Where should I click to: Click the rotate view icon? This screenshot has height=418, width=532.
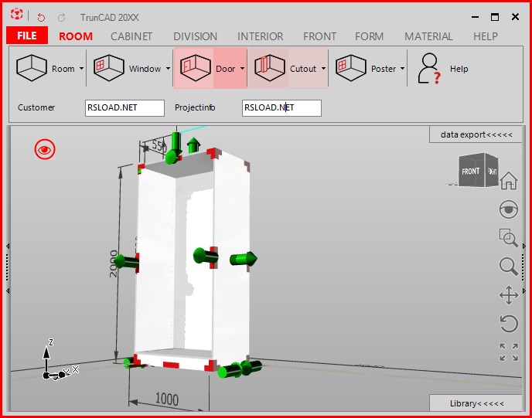tap(508, 323)
